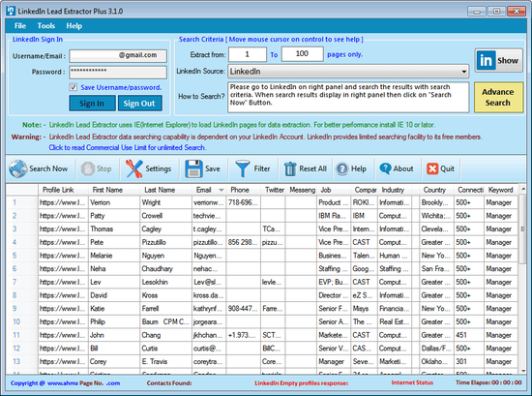Viewport: 532px width, 396px height.
Task: Click the Internet Status label
Action: pos(412,382)
